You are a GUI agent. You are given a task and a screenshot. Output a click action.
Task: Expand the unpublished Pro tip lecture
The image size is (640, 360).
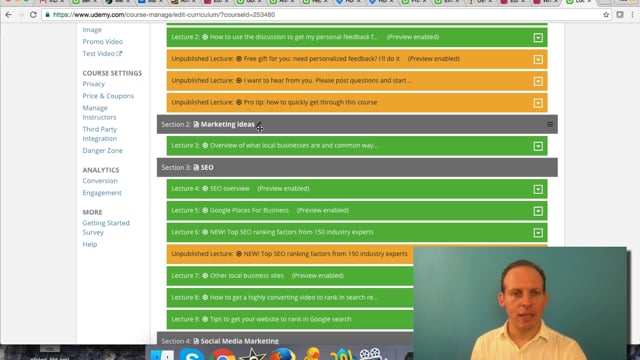538,103
